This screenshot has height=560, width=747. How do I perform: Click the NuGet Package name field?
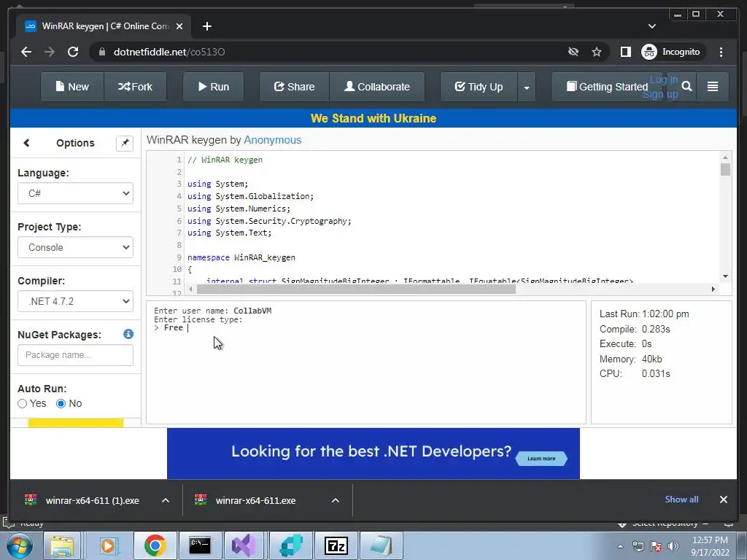point(75,355)
